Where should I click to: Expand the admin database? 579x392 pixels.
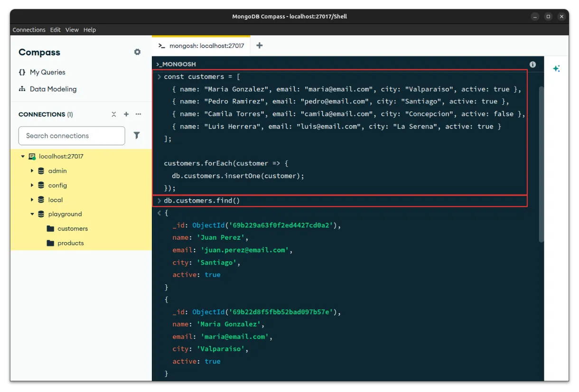(32, 171)
